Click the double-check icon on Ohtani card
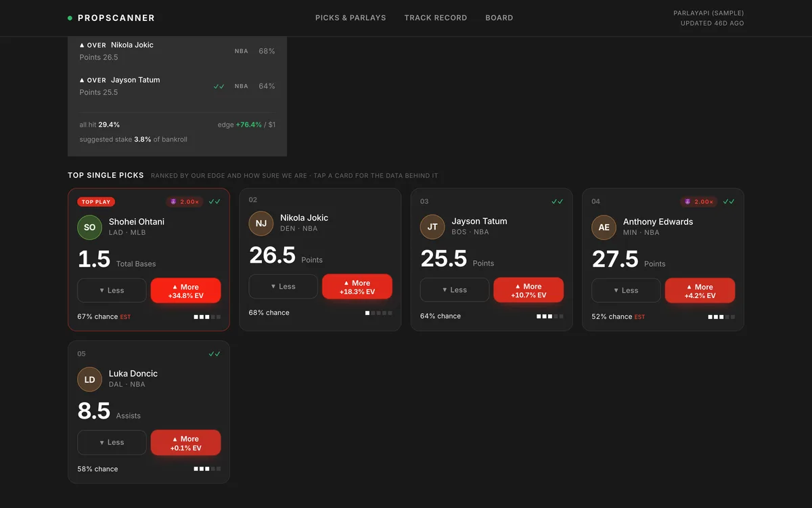Viewport: 812px width, 508px height. tap(215, 202)
